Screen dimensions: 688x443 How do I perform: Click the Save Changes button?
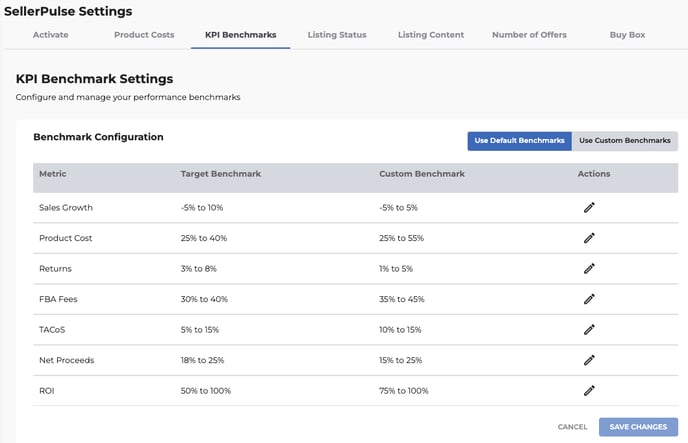(638, 427)
